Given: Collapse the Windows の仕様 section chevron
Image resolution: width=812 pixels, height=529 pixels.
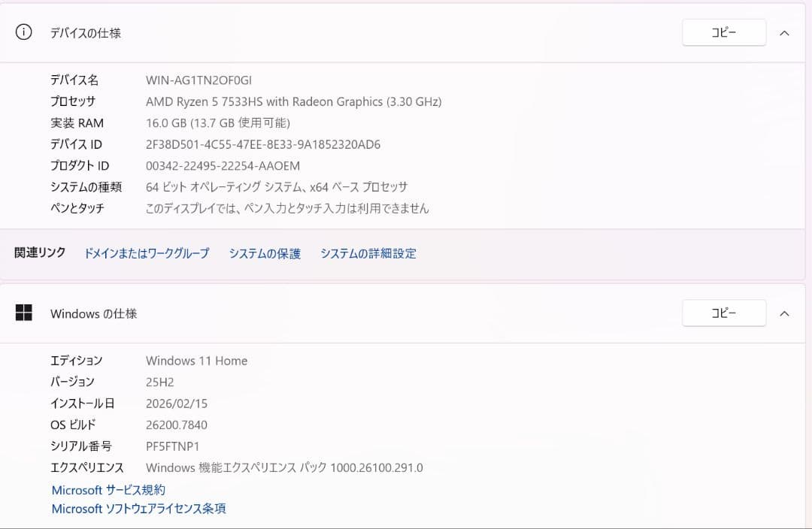Looking at the screenshot, I should coord(784,313).
